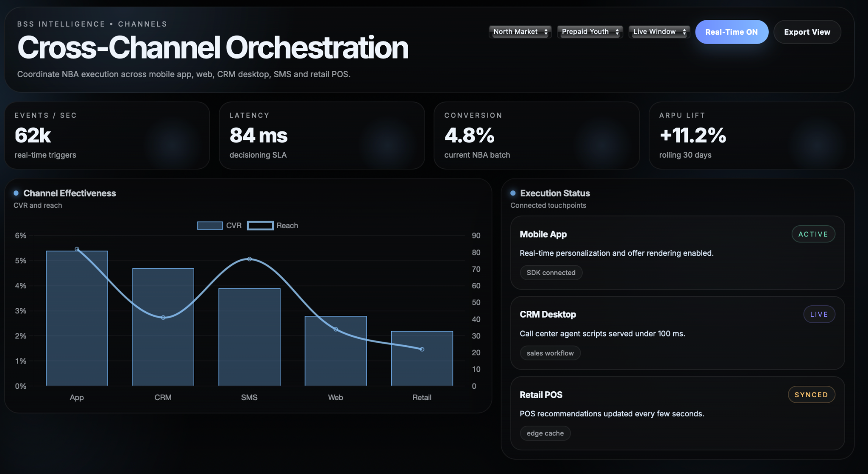
Task: Click the ACTIVE status badge
Action: click(x=812, y=234)
